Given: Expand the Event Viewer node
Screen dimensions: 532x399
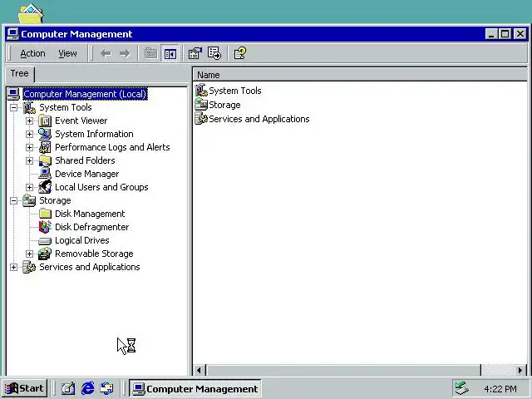Looking at the screenshot, I should (30, 121).
